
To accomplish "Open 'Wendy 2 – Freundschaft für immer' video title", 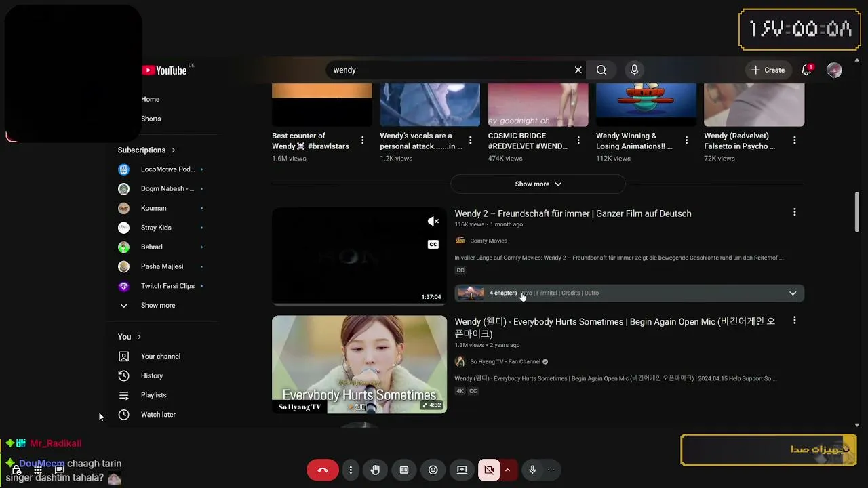I will tap(573, 213).
